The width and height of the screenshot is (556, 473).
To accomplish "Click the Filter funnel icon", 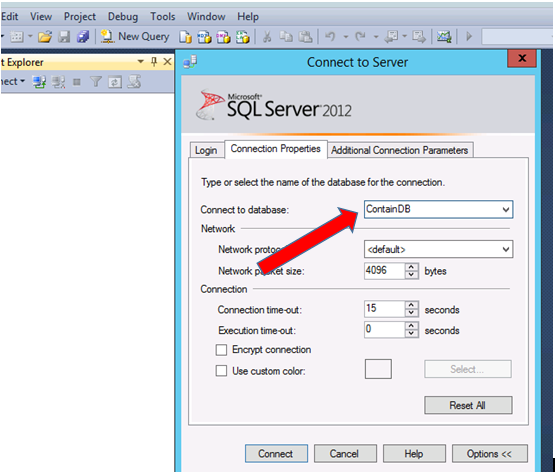I will pyautogui.click(x=96, y=82).
